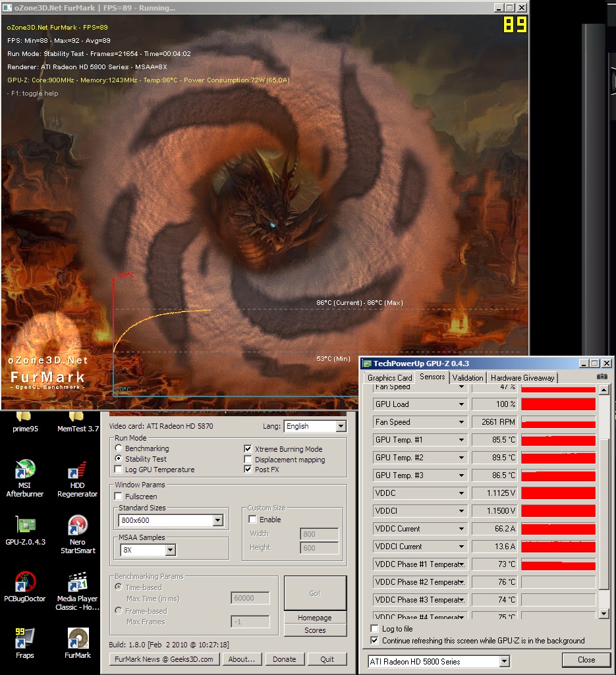Image resolution: width=616 pixels, height=675 pixels.
Task: Launch Media Player Classic desktop shortcut
Action: (78, 591)
